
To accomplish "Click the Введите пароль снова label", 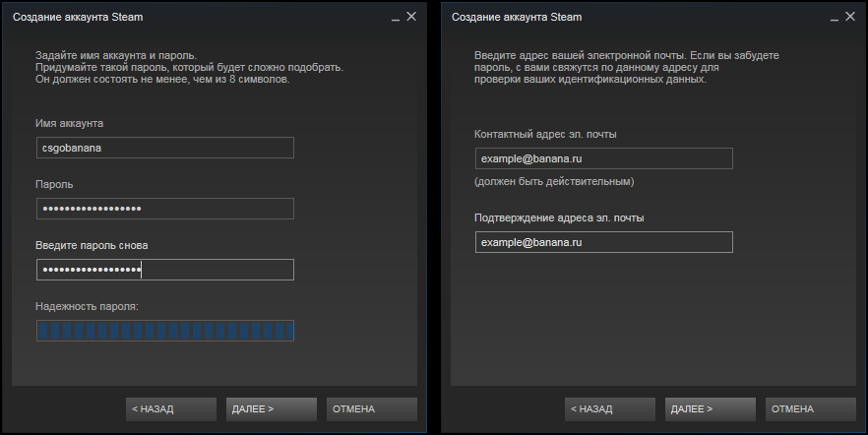I will click(x=92, y=245).
